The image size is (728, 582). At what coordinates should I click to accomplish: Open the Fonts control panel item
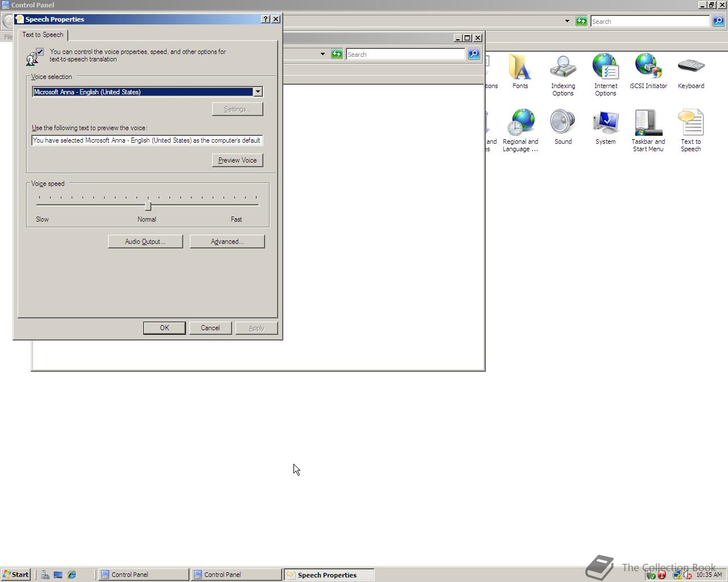[x=520, y=72]
